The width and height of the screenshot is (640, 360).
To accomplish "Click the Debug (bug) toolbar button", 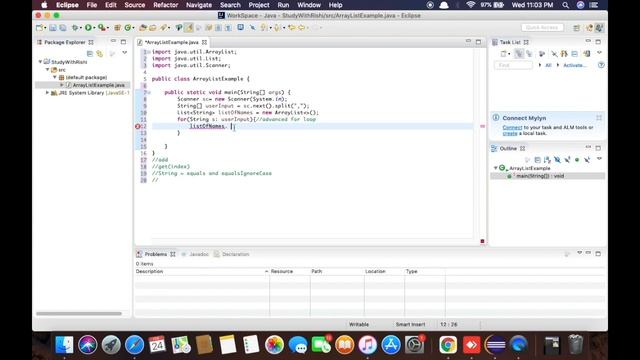I will (x=75, y=28).
